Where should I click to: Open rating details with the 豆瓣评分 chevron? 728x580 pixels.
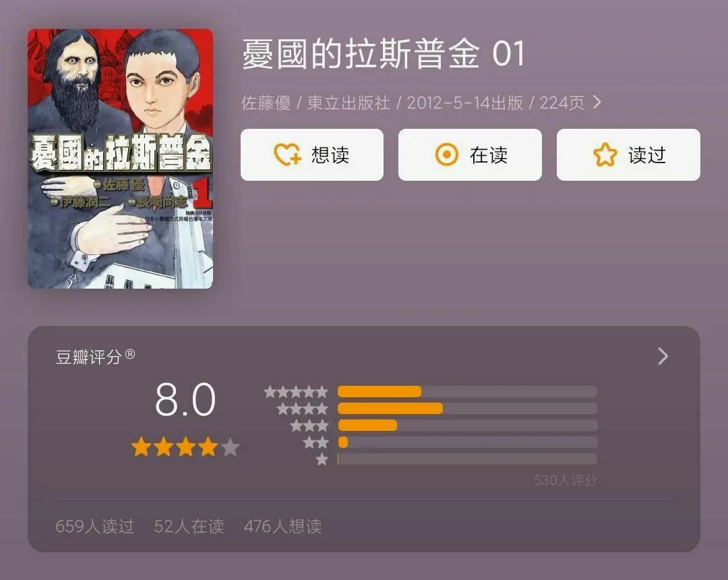point(663,356)
